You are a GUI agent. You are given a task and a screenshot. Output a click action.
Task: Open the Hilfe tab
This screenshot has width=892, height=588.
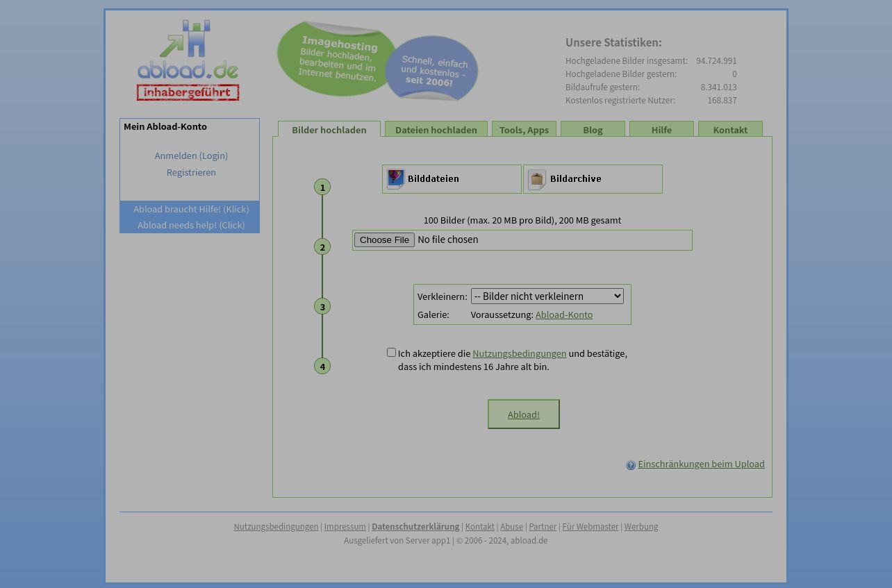(x=661, y=130)
